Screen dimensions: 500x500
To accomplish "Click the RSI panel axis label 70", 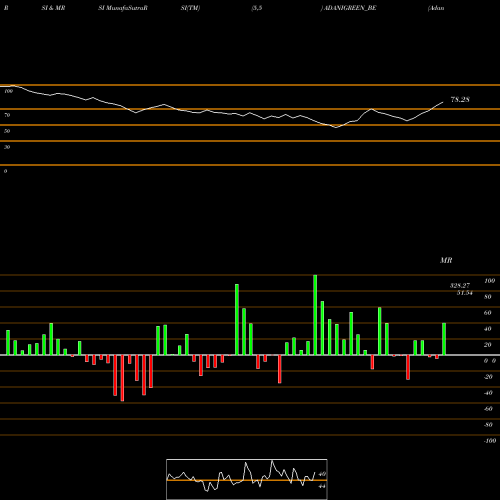I will click(x=7, y=115).
